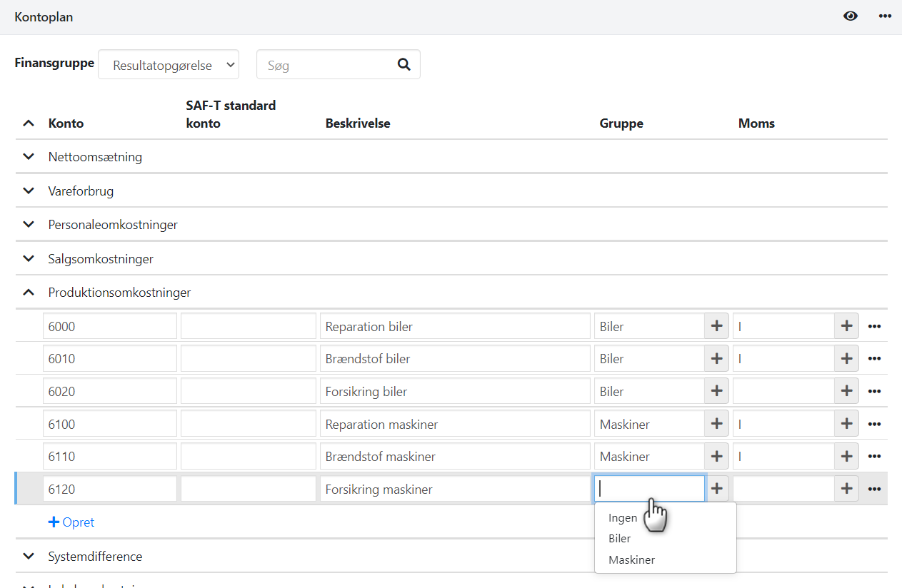Select Ingen from the group dropdown list

coord(623,518)
